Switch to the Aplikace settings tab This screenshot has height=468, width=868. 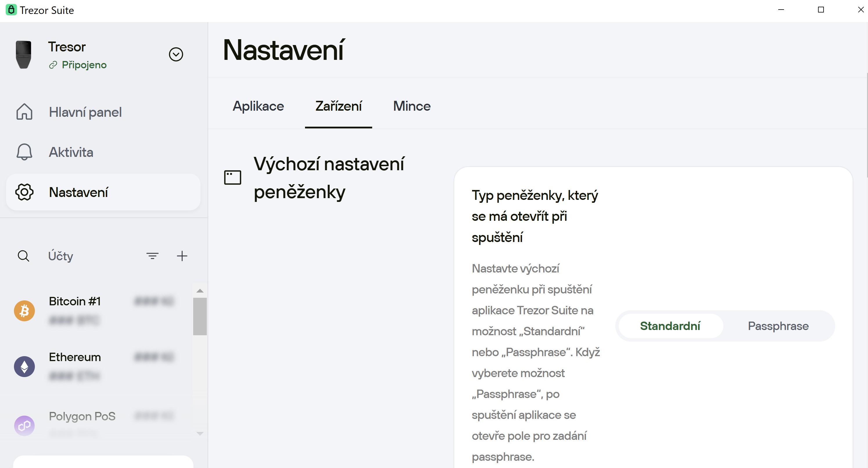(258, 106)
